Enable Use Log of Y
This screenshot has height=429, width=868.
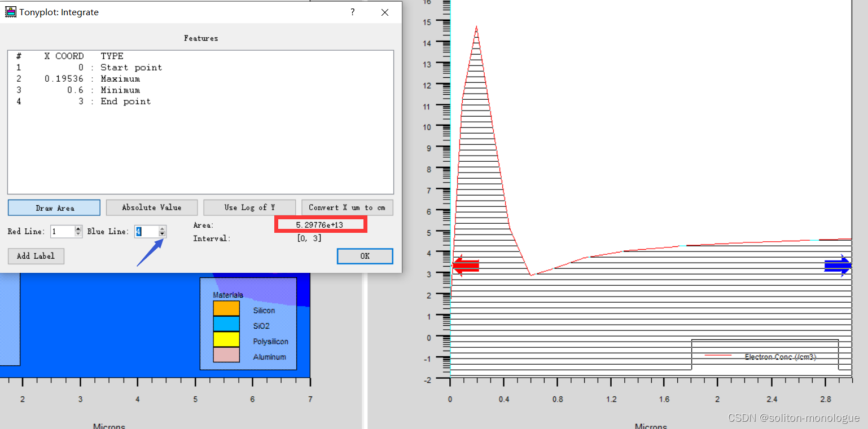click(x=249, y=207)
